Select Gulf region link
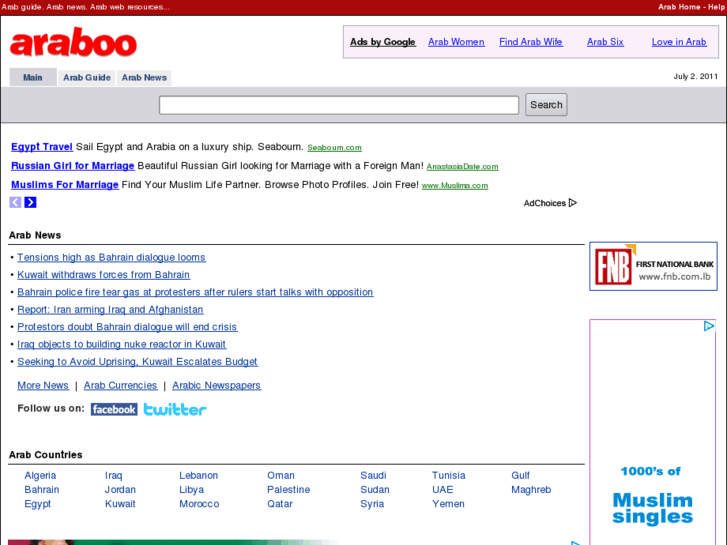Screen dimensions: 727x545 (x=520, y=475)
